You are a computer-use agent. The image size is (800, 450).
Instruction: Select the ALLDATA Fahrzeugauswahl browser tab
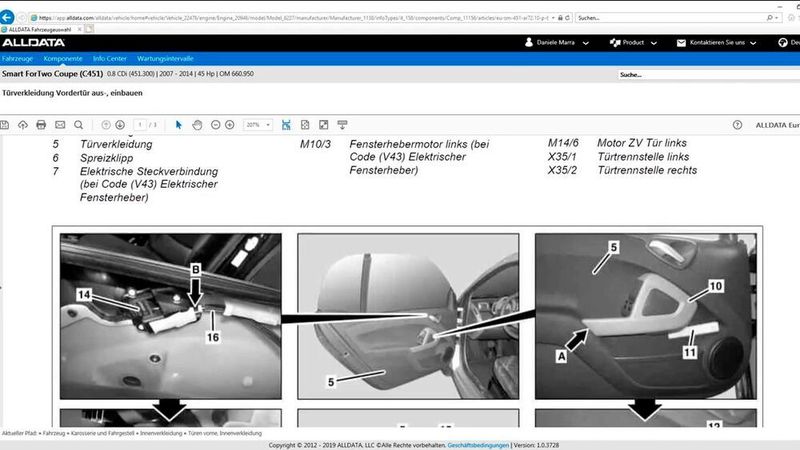[x=40, y=30]
